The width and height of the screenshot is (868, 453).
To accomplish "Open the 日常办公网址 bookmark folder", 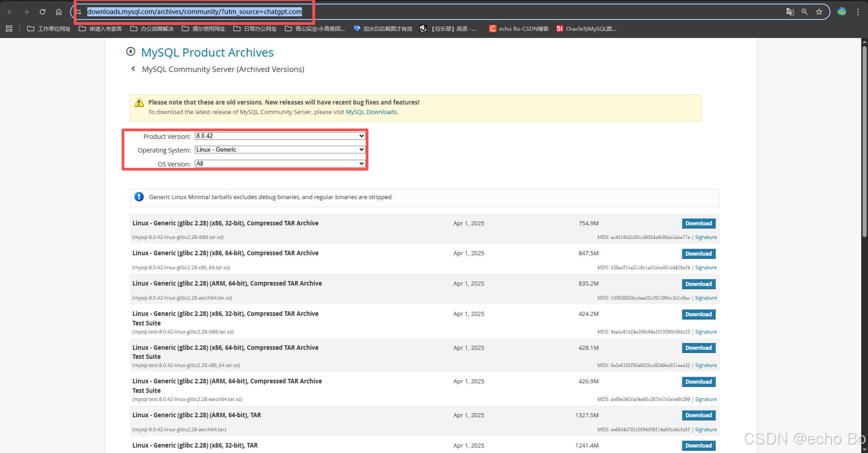I will coord(255,29).
